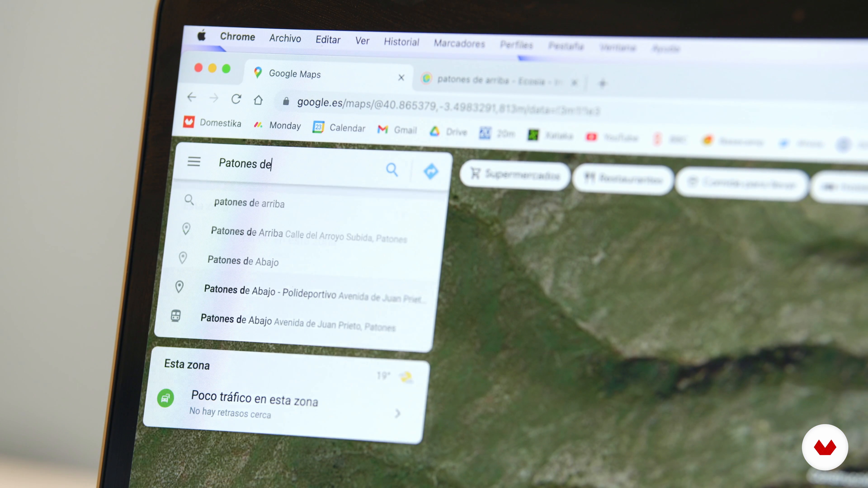Go back to previous page
868x488 pixels.
[191, 97]
